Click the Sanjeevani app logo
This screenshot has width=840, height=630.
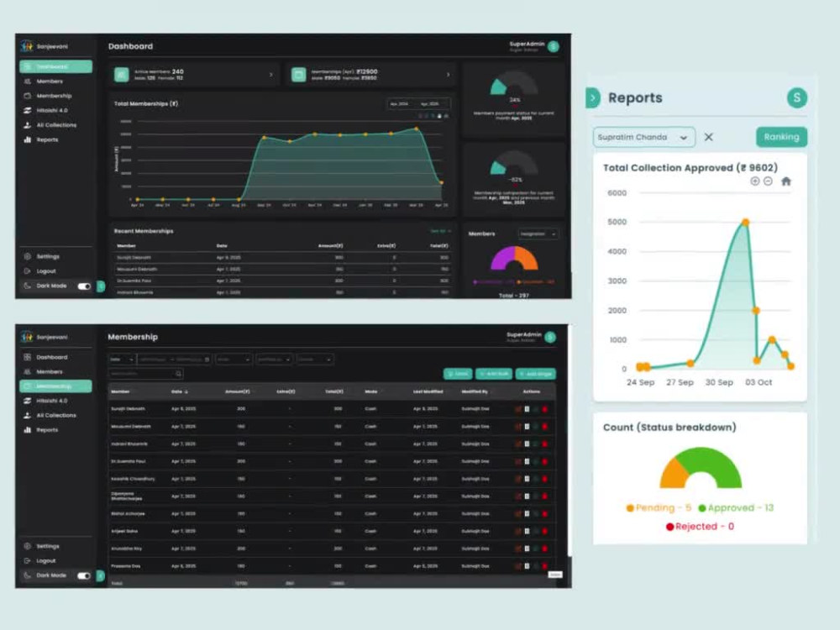[x=29, y=45]
